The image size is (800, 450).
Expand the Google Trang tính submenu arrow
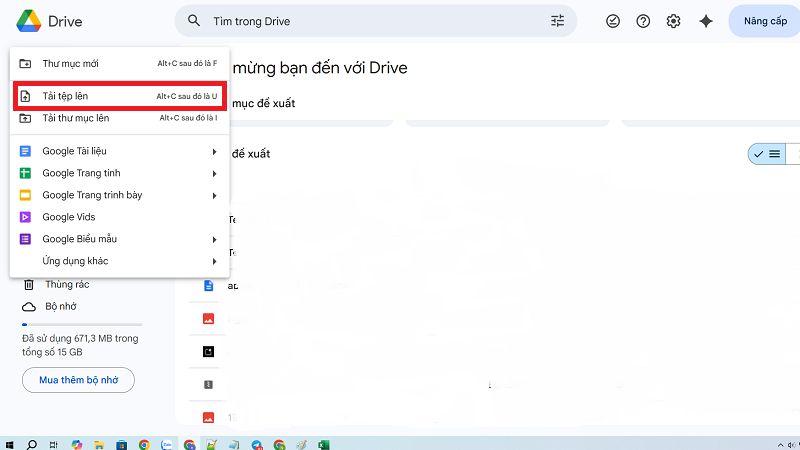(x=214, y=173)
